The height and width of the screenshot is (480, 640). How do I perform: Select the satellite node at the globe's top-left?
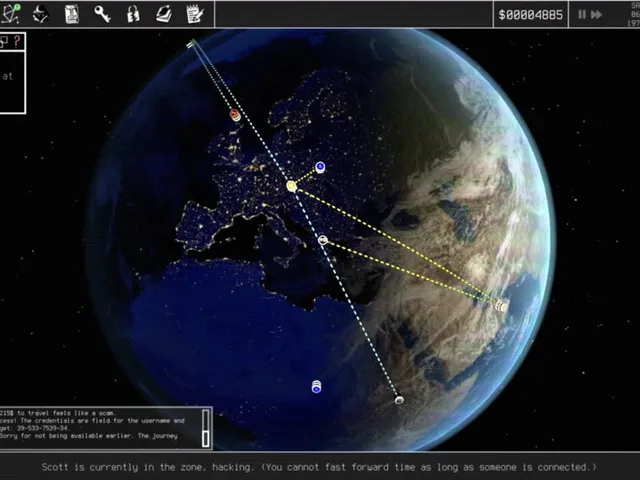click(192, 44)
